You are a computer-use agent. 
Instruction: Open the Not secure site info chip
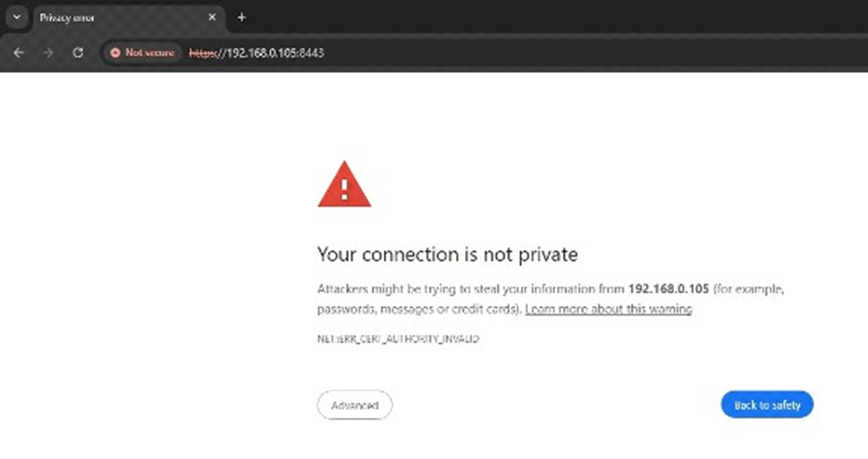142,52
